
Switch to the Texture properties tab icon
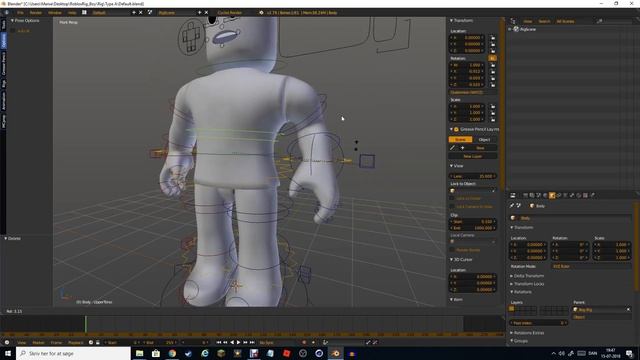click(585, 196)
